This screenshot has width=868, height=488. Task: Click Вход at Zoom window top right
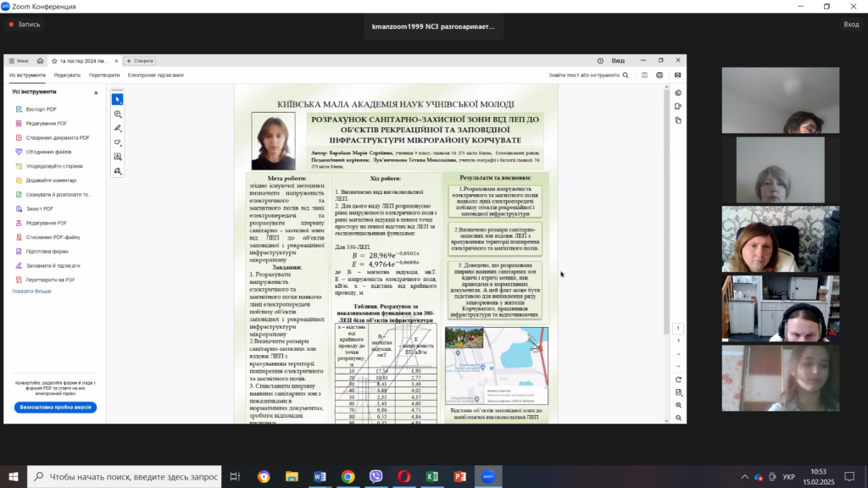pyautogui.click(x=851, y=25)
